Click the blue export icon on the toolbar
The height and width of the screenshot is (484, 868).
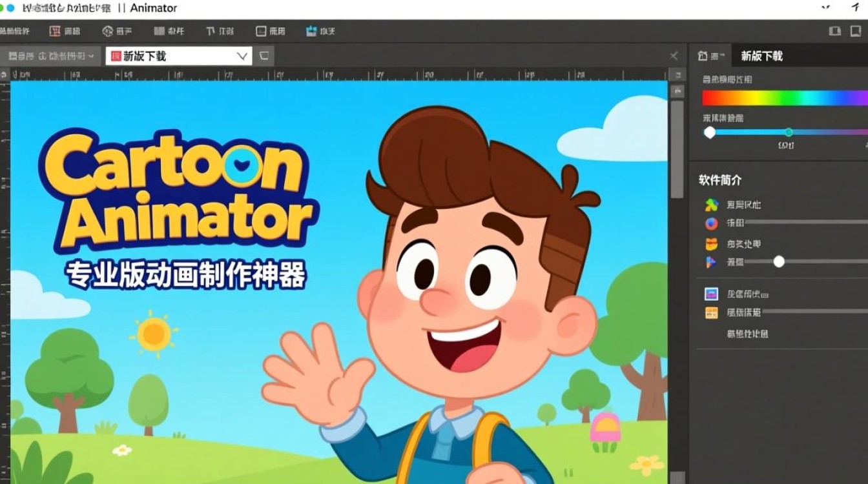(x=310, y=30)
